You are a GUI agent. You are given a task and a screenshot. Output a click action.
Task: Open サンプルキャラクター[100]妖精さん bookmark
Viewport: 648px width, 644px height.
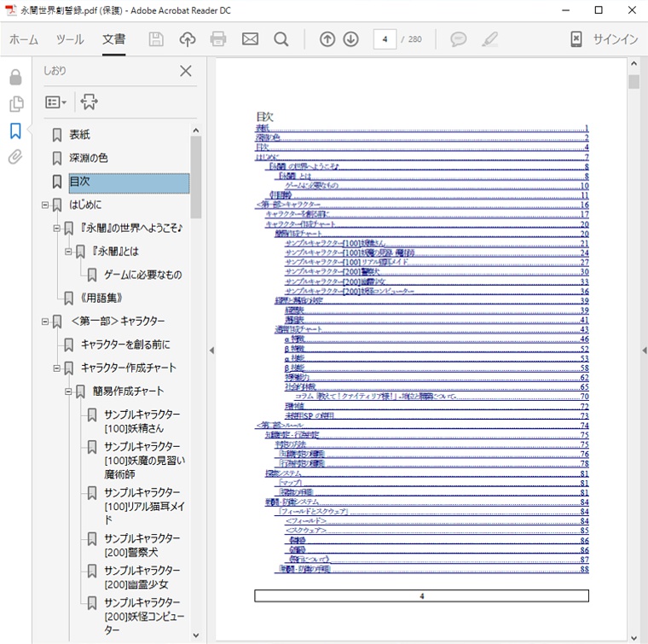pos(142,421)
